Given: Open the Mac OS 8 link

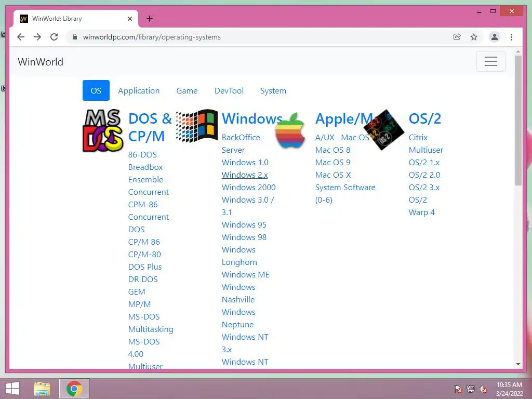Looking at the screenshot, I should tap(332, 150).
